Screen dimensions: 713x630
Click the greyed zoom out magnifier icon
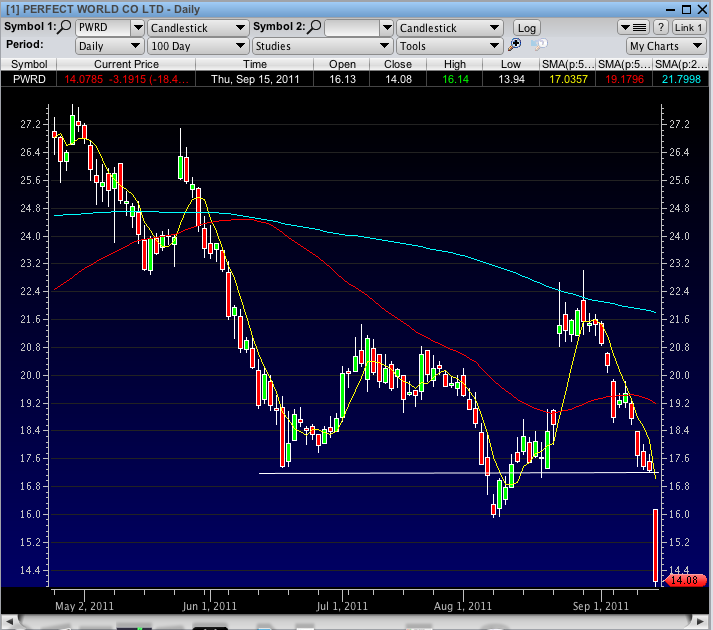coord(538,46)
